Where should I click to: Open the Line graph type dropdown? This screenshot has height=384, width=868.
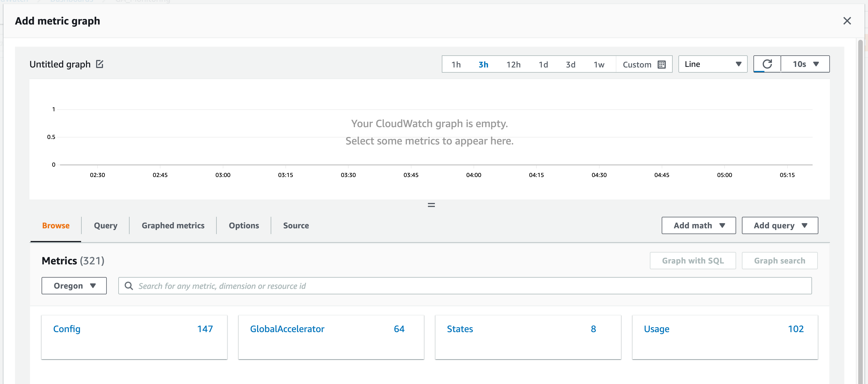[x=713, y=64]
